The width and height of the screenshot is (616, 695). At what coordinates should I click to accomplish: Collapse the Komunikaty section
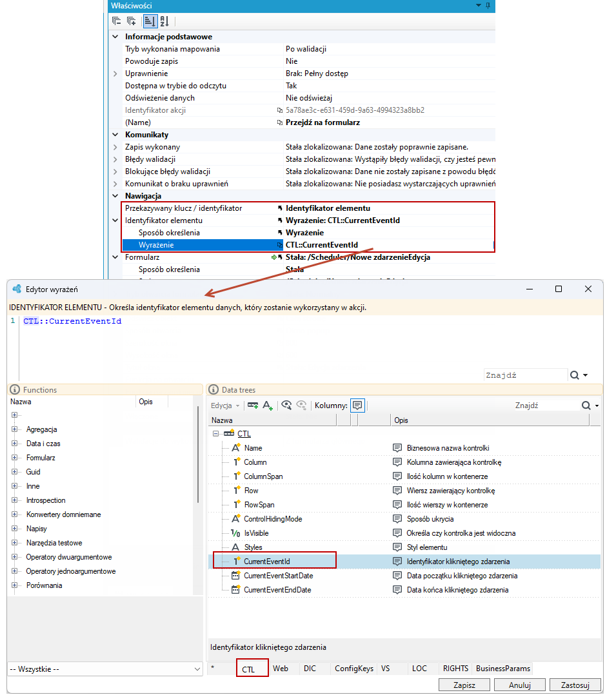click(115, 135)
